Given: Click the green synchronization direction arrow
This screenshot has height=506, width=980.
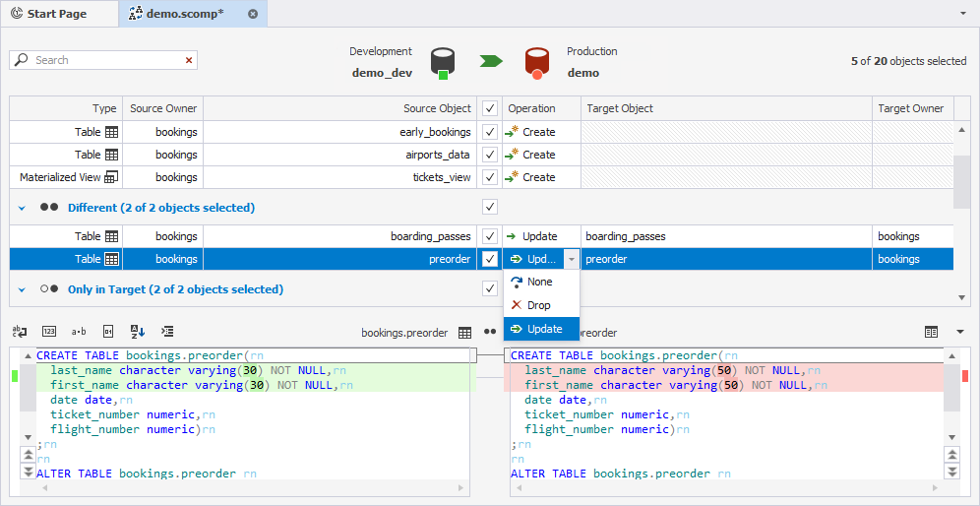Looking at the screenshot, I should (x=491, y=61).
